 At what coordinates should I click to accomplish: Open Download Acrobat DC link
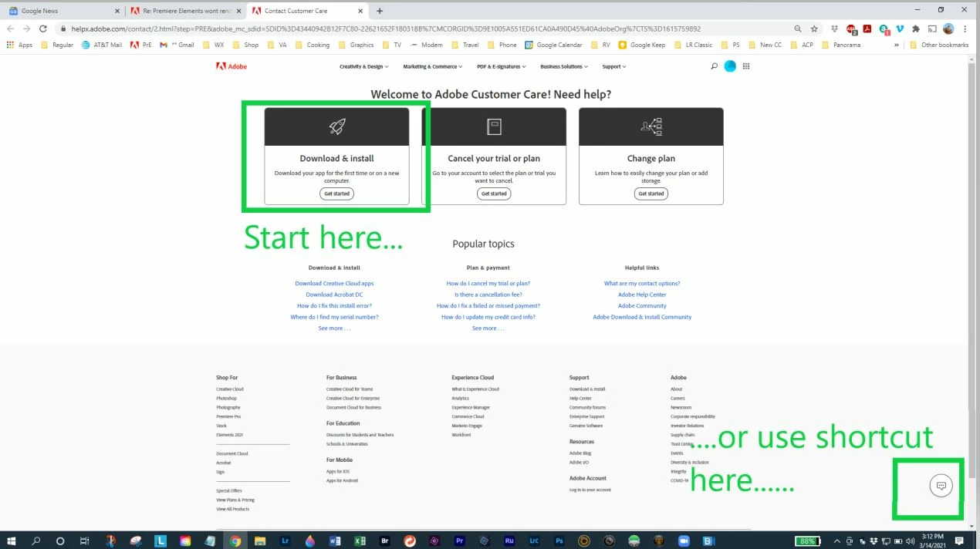334,295
